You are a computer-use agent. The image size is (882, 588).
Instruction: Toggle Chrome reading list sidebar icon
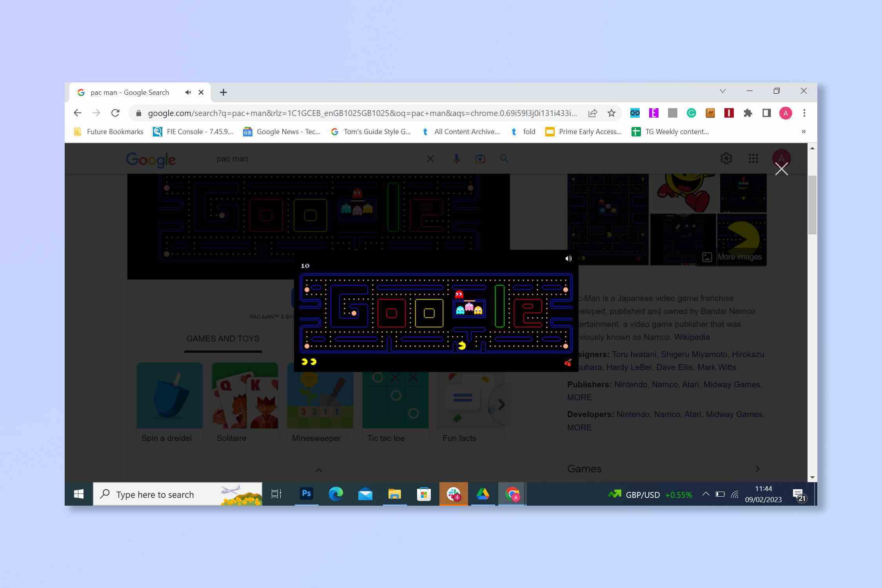pyautogui.click(x=766, y=112)
